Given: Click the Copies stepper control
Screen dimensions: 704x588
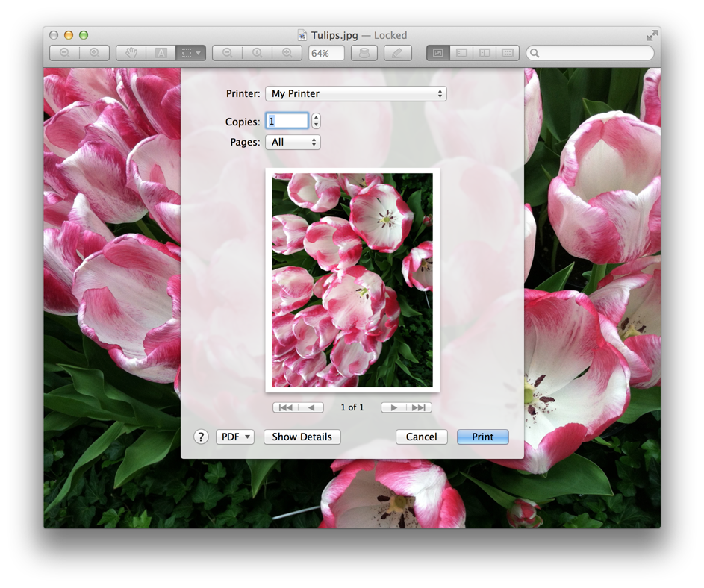Looking at the screenshot, I should [316, 121].
